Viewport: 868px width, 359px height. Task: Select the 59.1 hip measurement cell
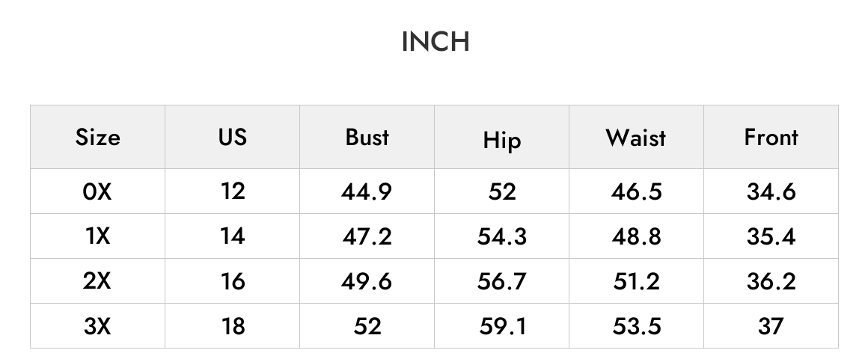[501, 326]
